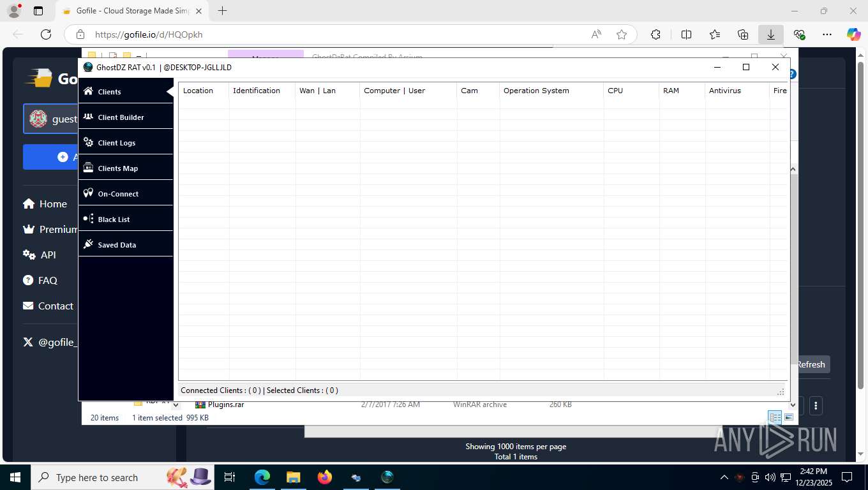The image size is (868, 490).
Task: Open the Clients panel house icon
Action: pyautogui.click(x=88, y=91)
